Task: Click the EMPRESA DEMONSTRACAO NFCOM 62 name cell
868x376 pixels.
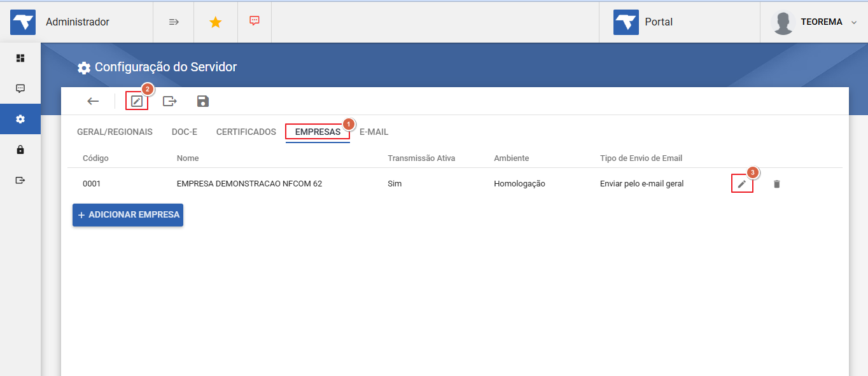Action: pyautogui.click(x=249, y=184)
